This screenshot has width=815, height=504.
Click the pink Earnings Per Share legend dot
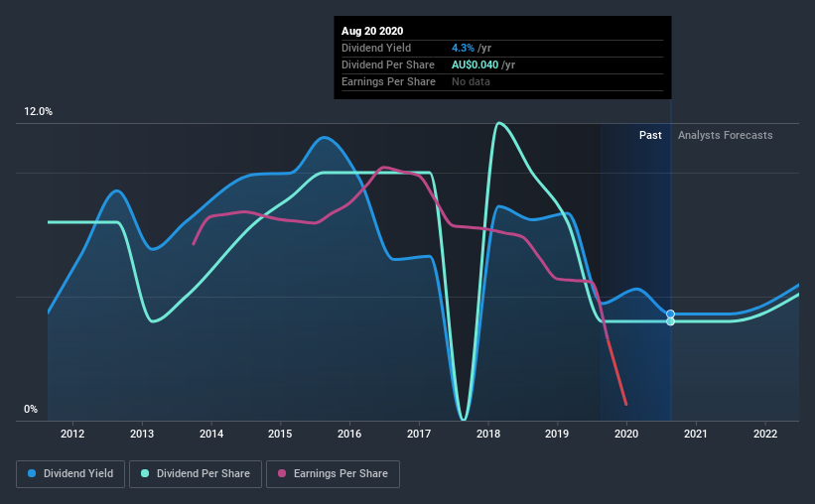(282, 473)
